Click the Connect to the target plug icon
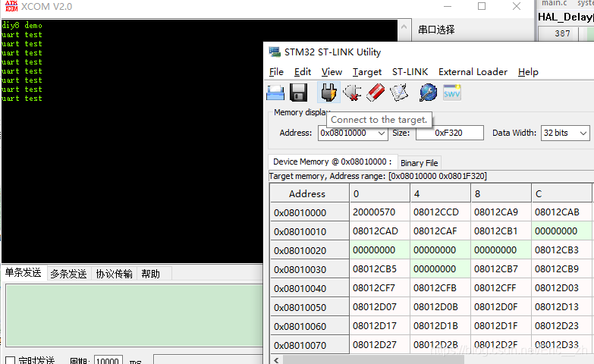Image resolution: width=594 pixels, height=364 pixels. pos(328,93)
